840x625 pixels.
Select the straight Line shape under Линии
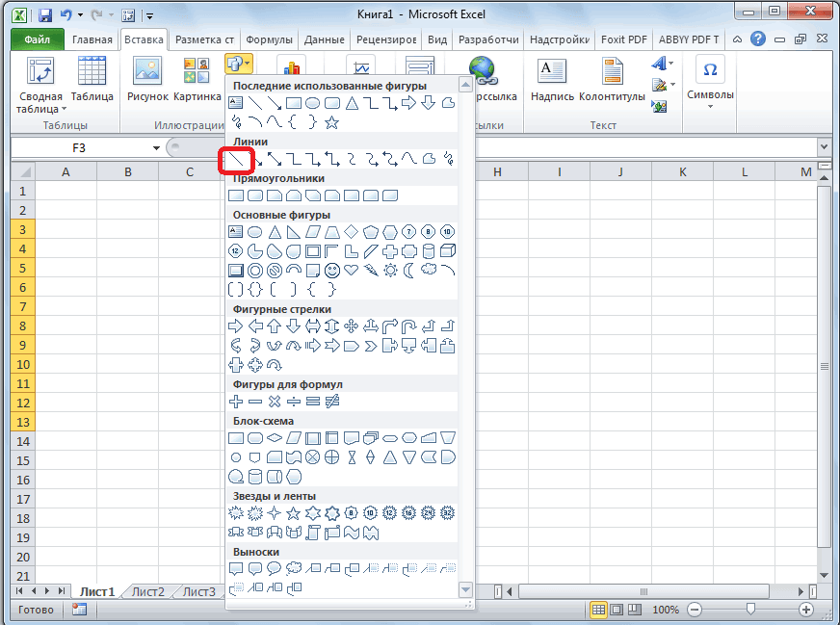pyautogui.click(x=236, y=158)
